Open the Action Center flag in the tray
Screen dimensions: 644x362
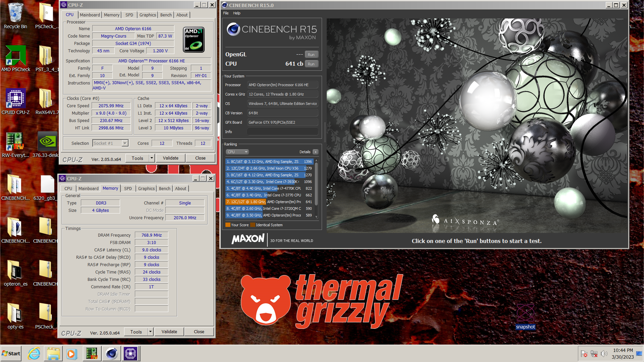(584, 354)
